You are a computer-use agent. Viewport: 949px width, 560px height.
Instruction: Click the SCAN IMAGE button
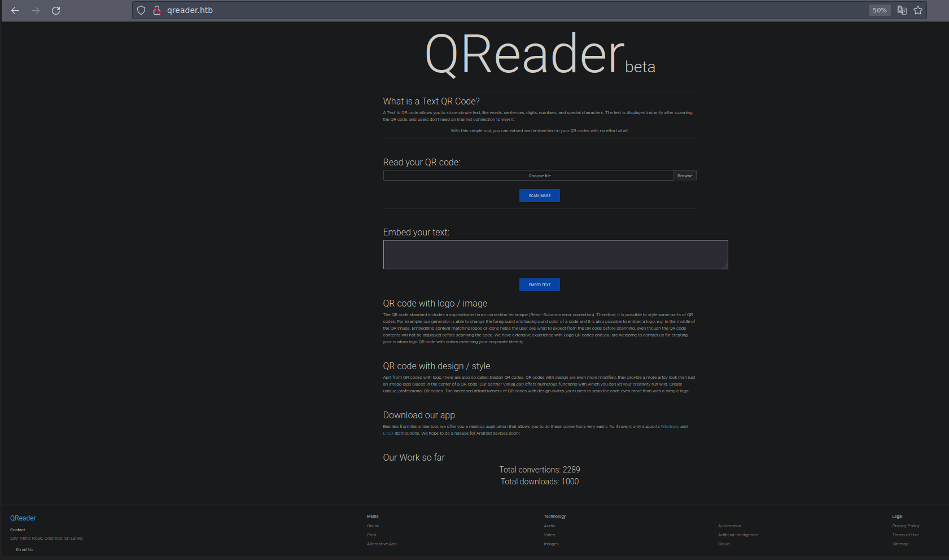[x=540, y=195]
